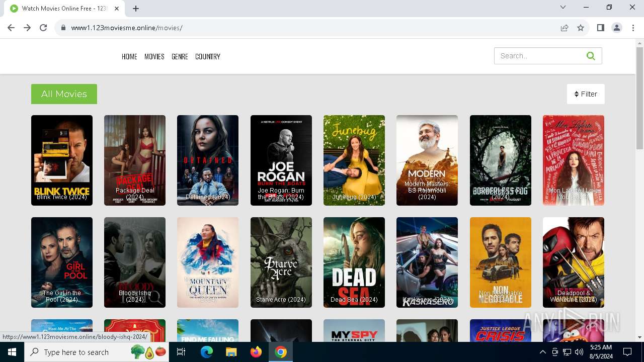Image resolution: width=644 pixels, height=362 pixels.
Task: Open Windows Start menu
Action: click(12, 352)
